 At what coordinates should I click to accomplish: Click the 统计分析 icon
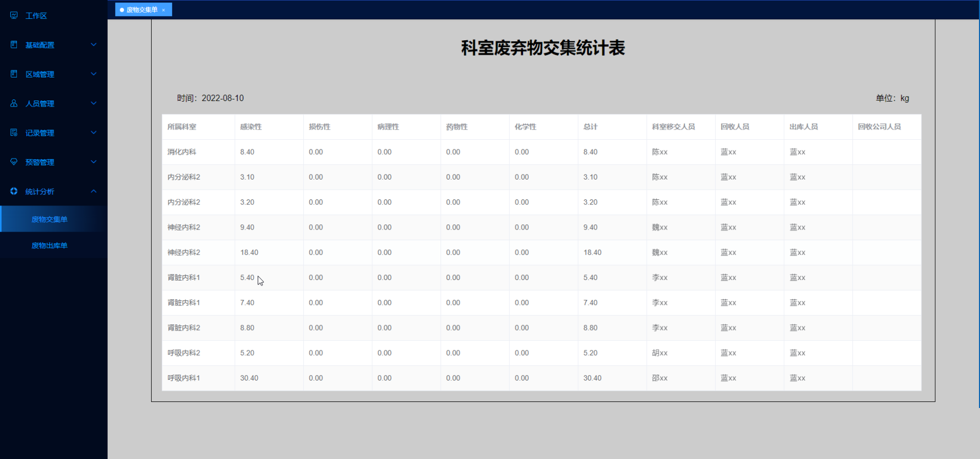pyautogui.click(x=14, y=191)
